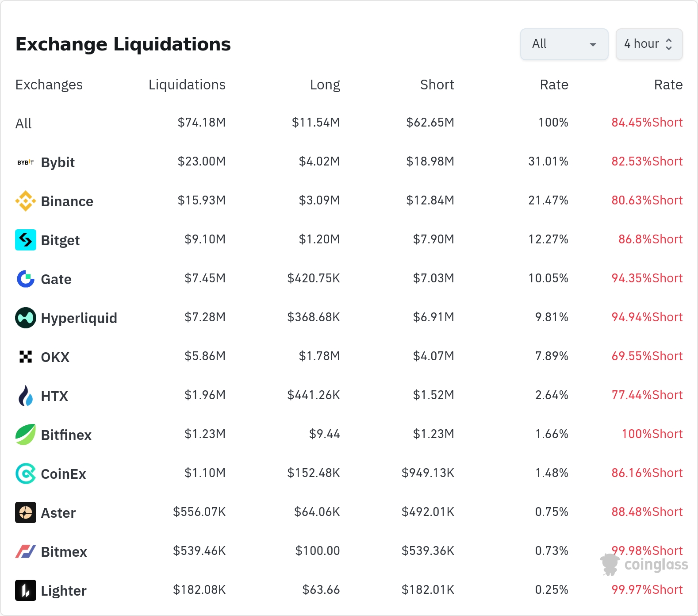Click the Hyperliquid logo icon

click(x=26, y=318)
